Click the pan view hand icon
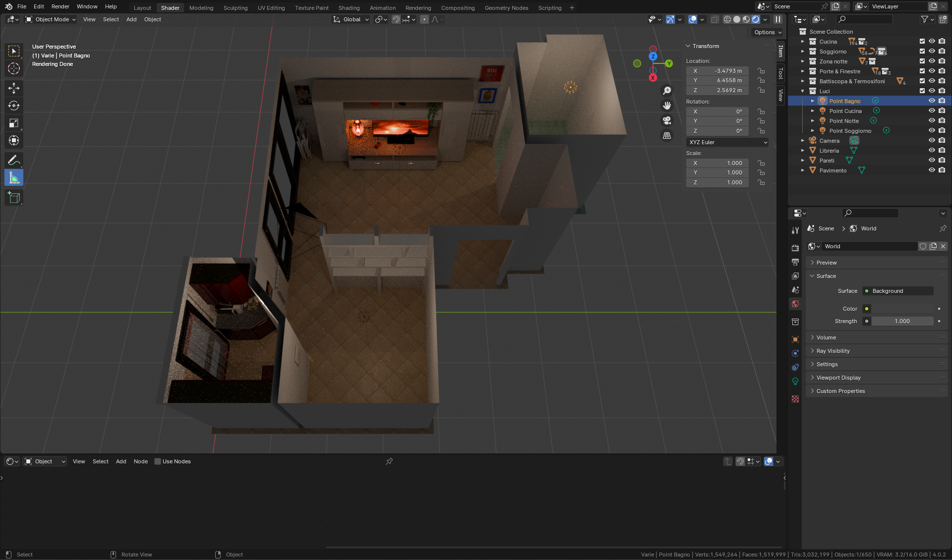952x560 pixels. point(667,106)
